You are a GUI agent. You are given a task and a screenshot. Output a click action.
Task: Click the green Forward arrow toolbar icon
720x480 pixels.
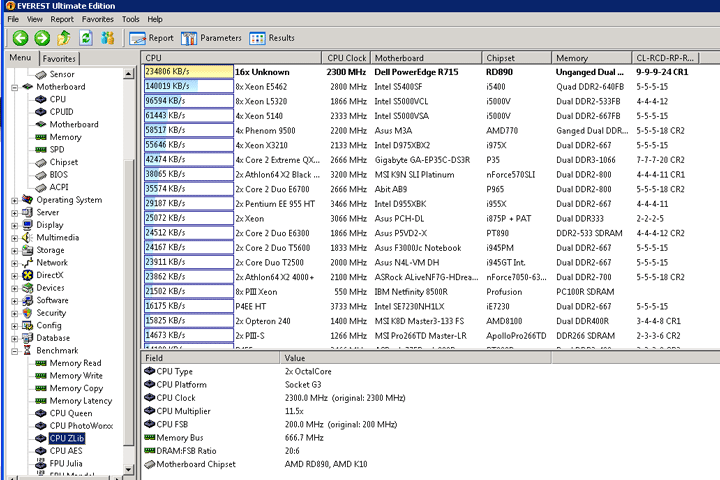point(42,38)
